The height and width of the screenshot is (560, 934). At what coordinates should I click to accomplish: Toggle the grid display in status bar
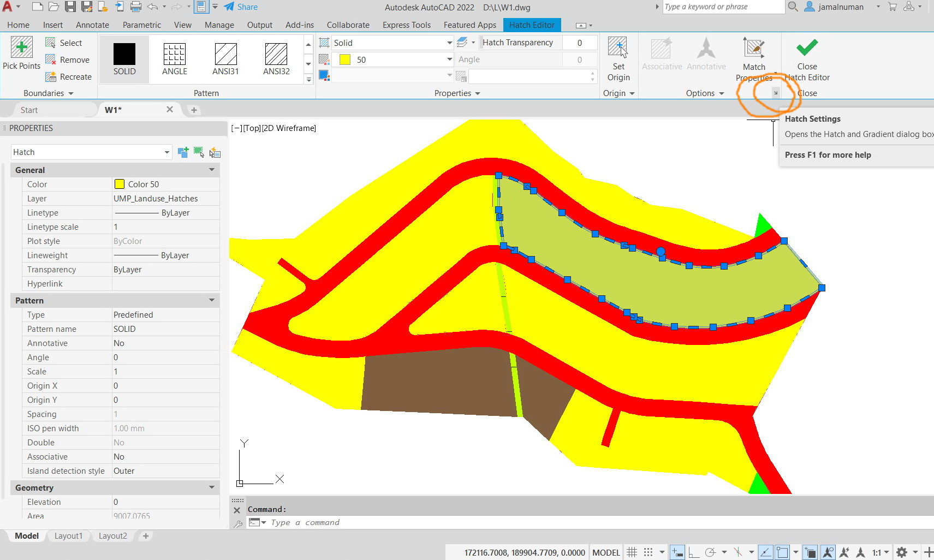(632, 552)
